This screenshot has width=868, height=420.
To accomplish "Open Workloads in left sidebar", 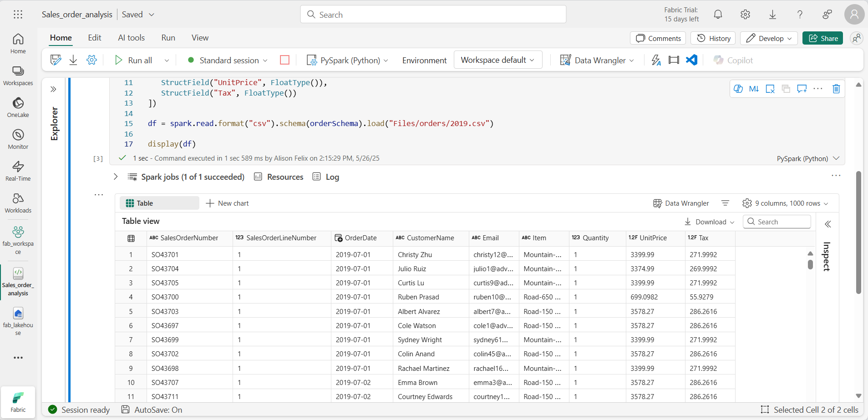I will tap(18, 203).
